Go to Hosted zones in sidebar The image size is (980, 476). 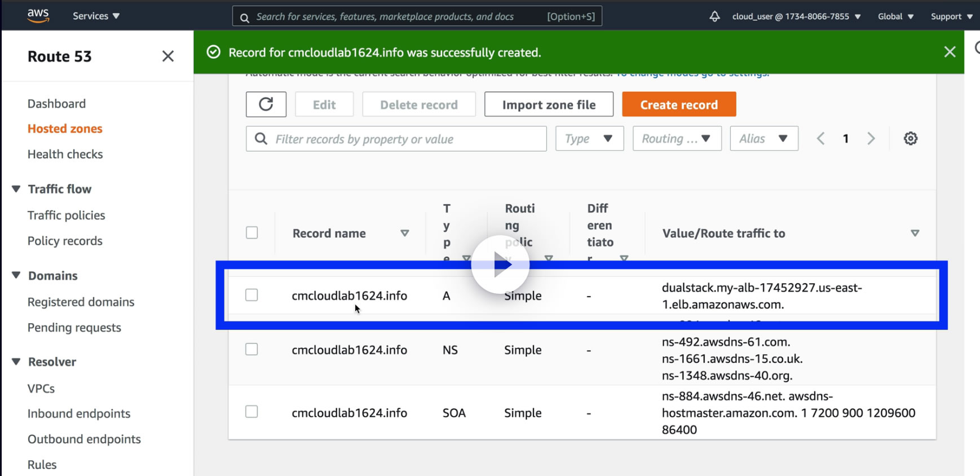click(65, 129)
